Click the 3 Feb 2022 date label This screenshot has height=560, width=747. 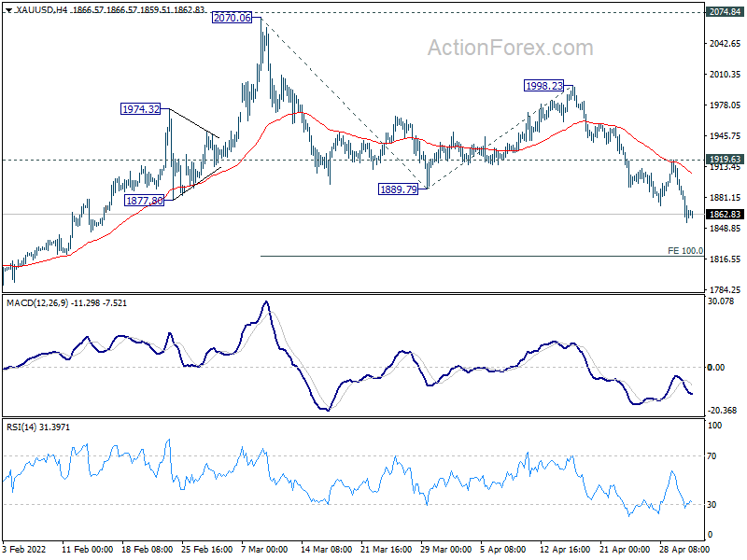tap(24, 549)
